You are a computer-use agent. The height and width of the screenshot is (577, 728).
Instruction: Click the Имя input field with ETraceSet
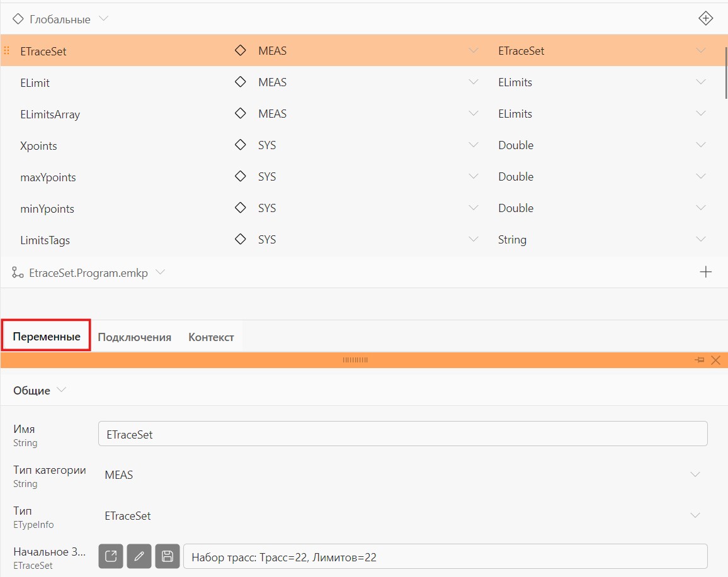[402, 434]
